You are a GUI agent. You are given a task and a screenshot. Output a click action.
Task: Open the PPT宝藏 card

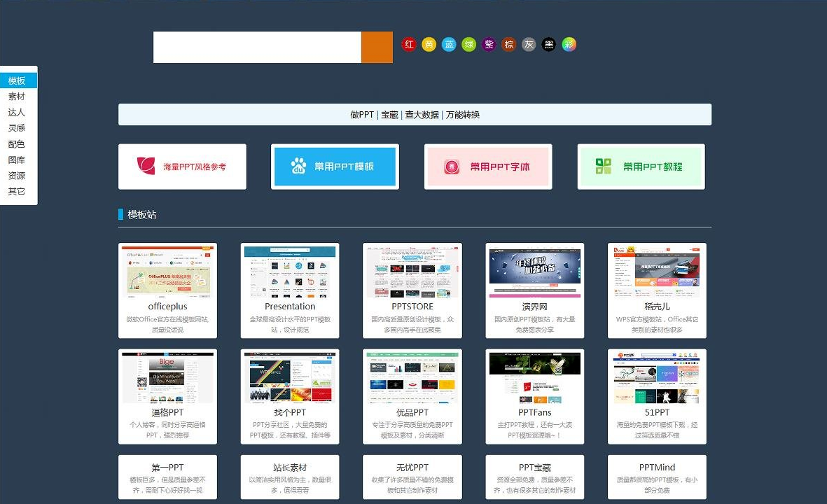535,477
